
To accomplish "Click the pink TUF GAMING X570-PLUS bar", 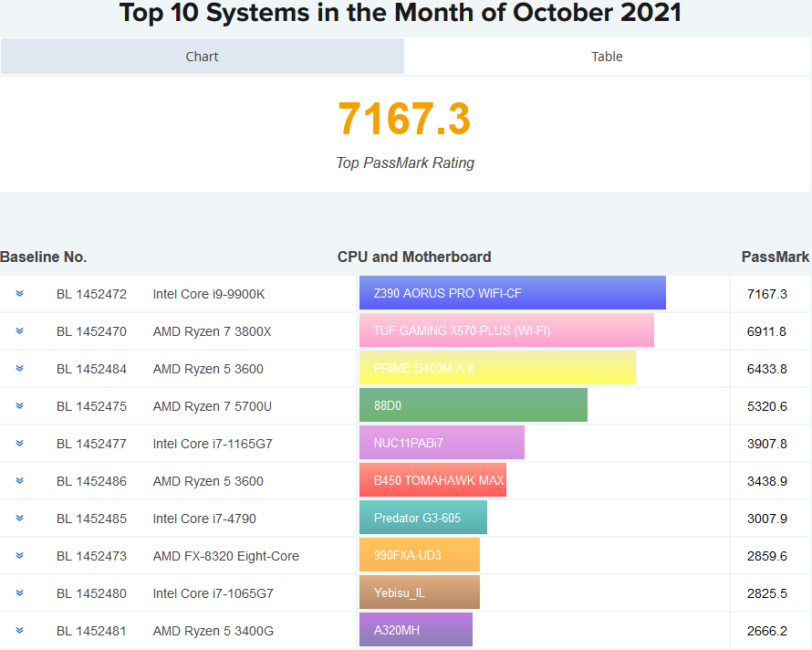I will 506,330.
